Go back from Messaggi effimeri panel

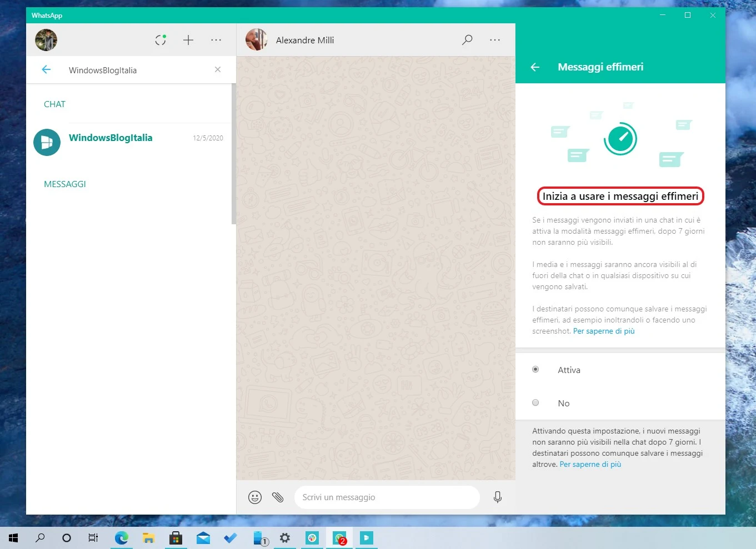point(534,67)
